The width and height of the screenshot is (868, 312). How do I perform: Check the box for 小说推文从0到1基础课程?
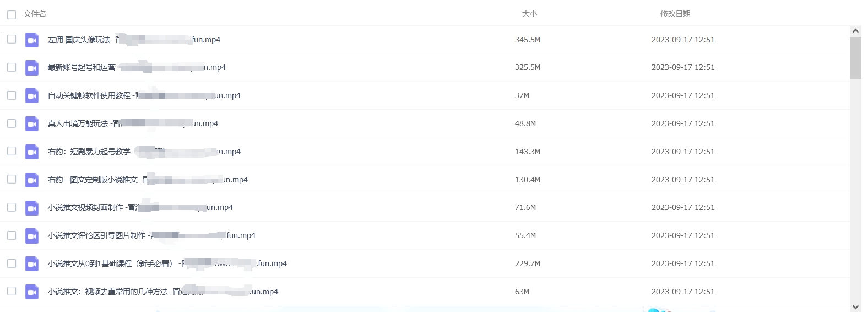point(12,263)
